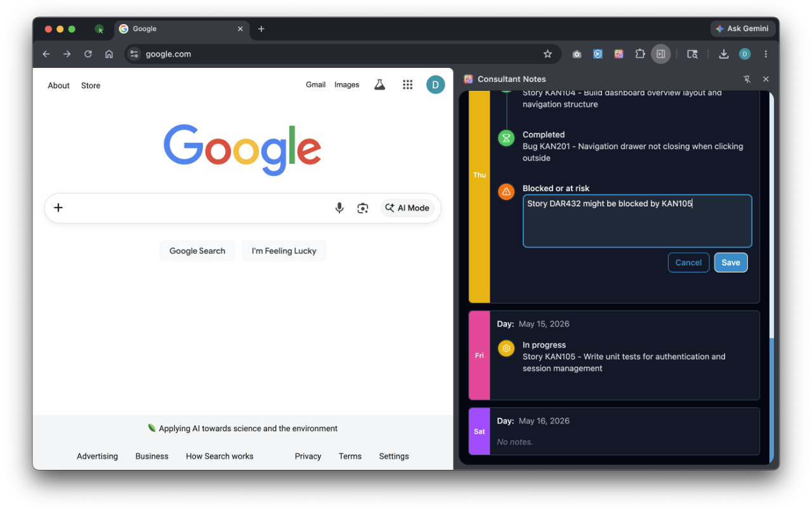Select the Thu day color bar
Image resolution: width=812 pixels, height=508 pixels.
(480, 197)
